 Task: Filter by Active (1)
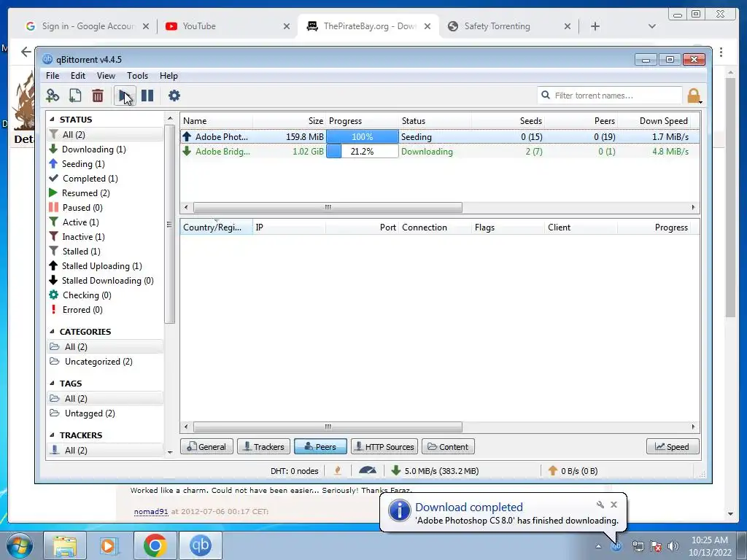coord(105,222)
